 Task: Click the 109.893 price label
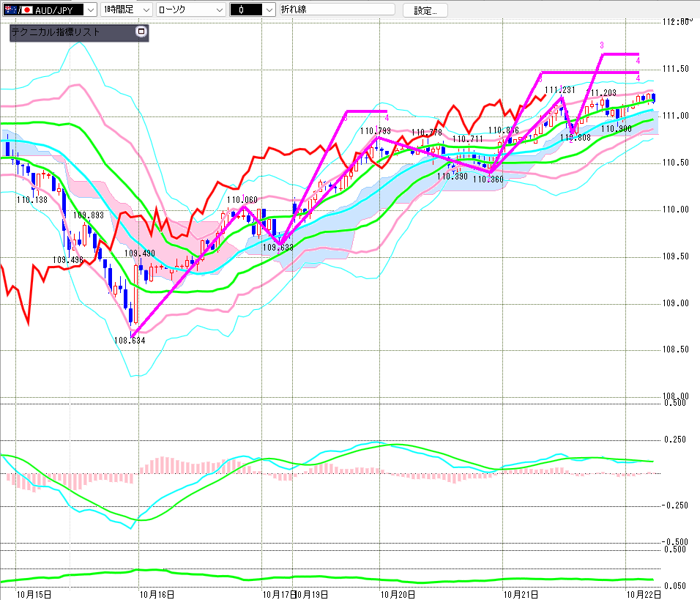89,215
